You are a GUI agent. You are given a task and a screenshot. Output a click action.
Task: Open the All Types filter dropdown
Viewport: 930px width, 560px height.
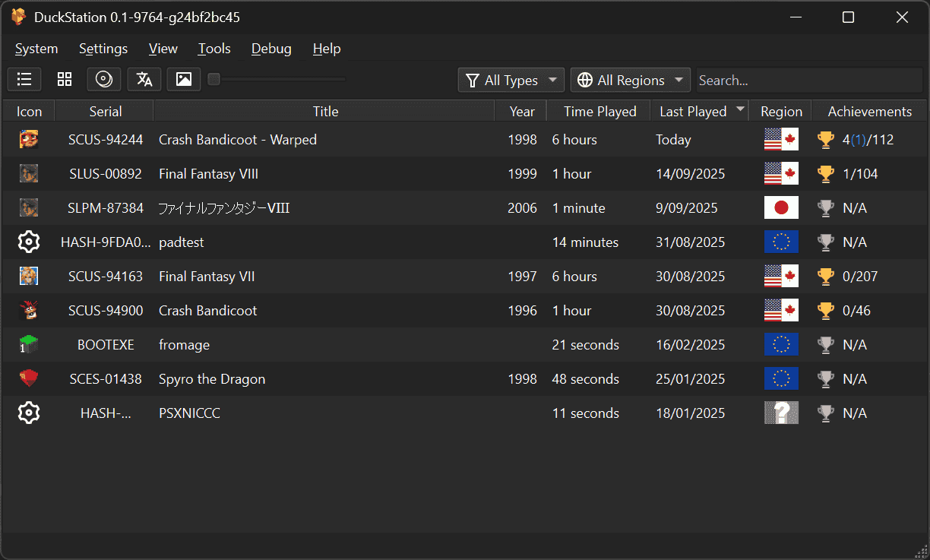511,80
